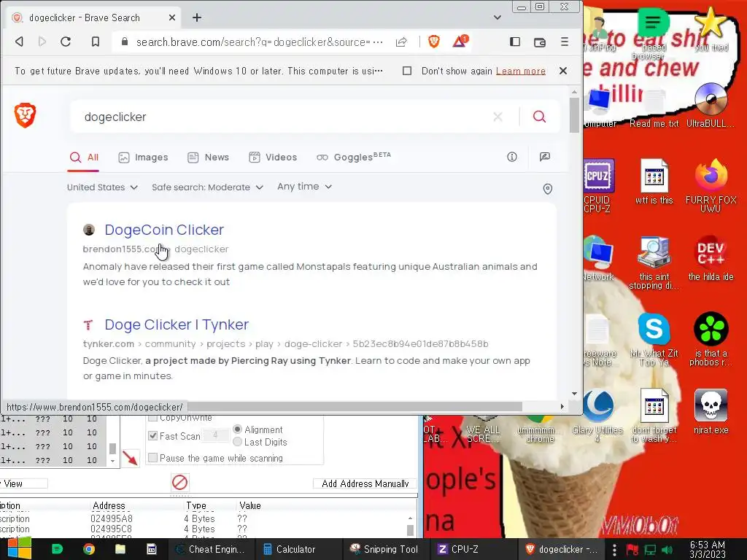Screen dimensions: 747x560
Task: Switch to the Videos tab
Action: click(273, 157)
